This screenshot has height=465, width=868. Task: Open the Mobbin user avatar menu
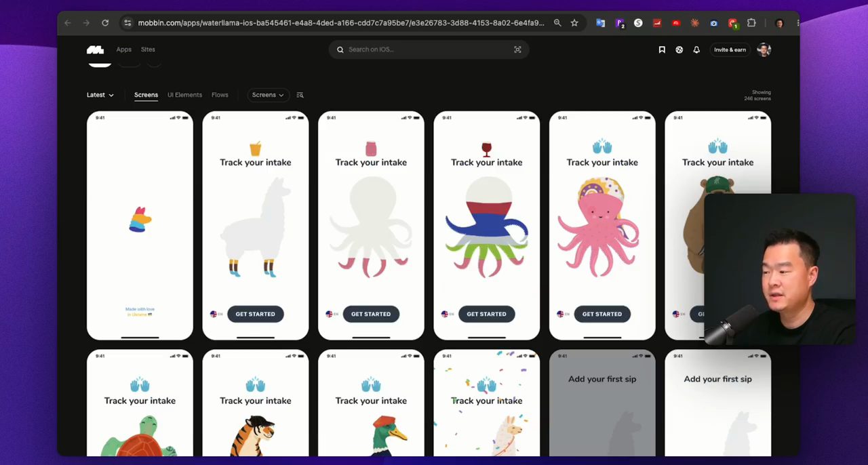pyautogui.click(x=764, y=49)
